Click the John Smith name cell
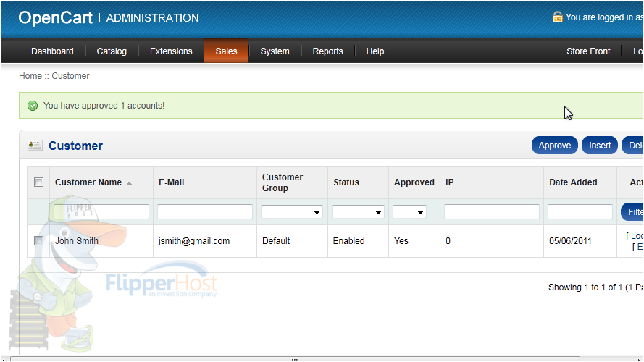Image resolution: width=644 pixels, height=362 pixels. [x=76, y=241]
